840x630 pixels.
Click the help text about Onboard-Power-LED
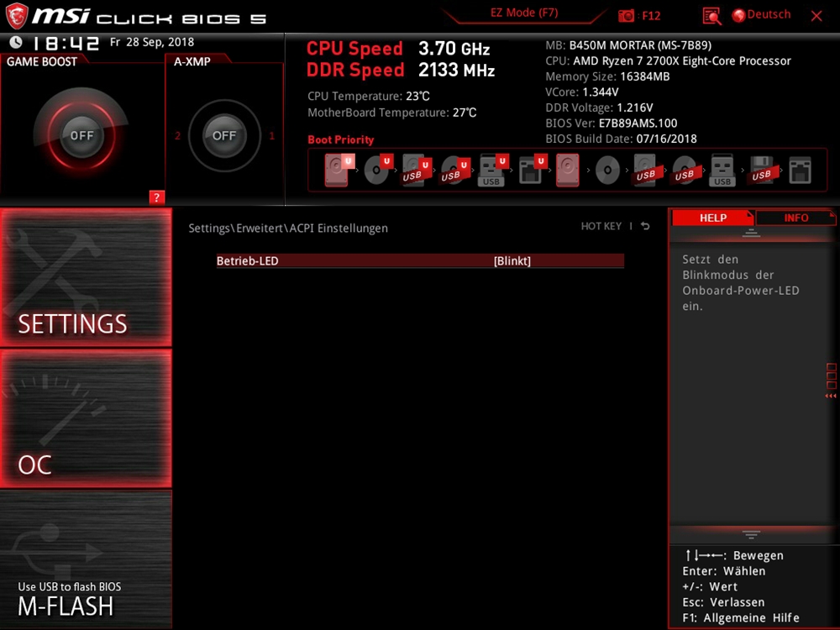coord(741,283)
